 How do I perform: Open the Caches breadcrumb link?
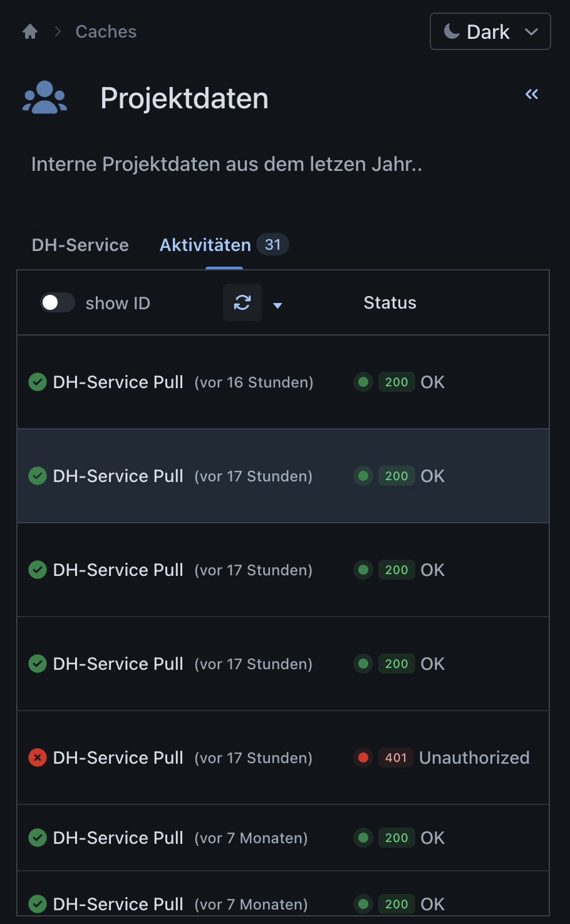pos(106,32)
